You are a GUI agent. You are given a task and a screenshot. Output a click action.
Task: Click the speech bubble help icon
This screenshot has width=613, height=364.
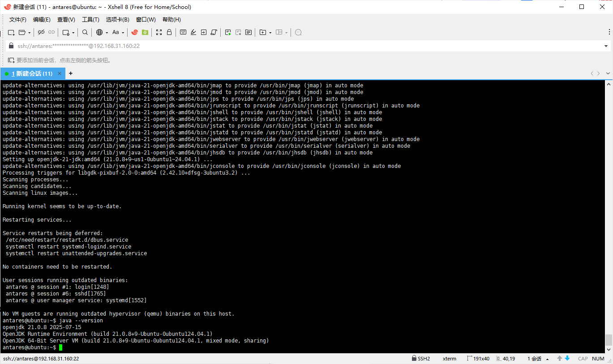tap(298, 32)
